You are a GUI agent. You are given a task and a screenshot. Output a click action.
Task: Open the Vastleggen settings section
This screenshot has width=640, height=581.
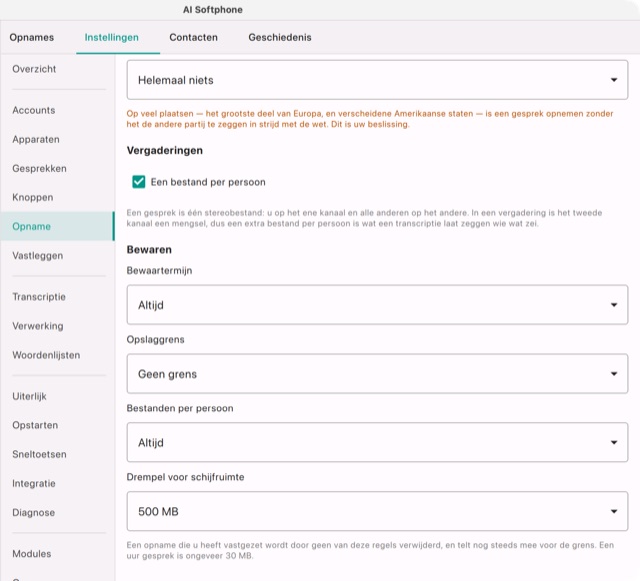click(38, 256)
